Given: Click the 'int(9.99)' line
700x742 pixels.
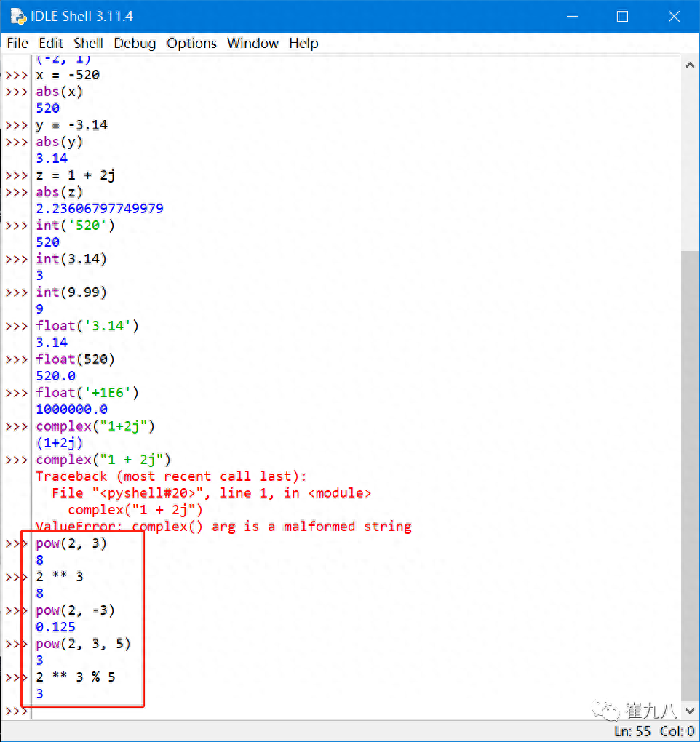Looking at the screenshot, I should [x=71, y=292].
